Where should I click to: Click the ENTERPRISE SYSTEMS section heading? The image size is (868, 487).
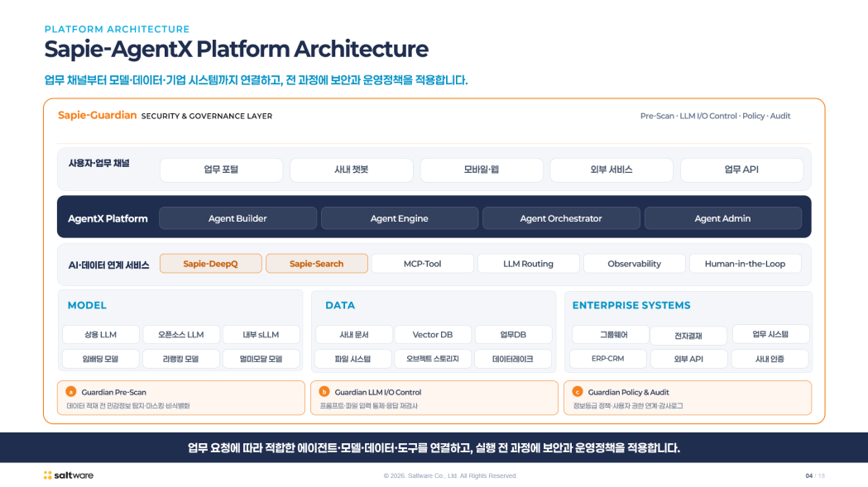click(x=631, y=305)
